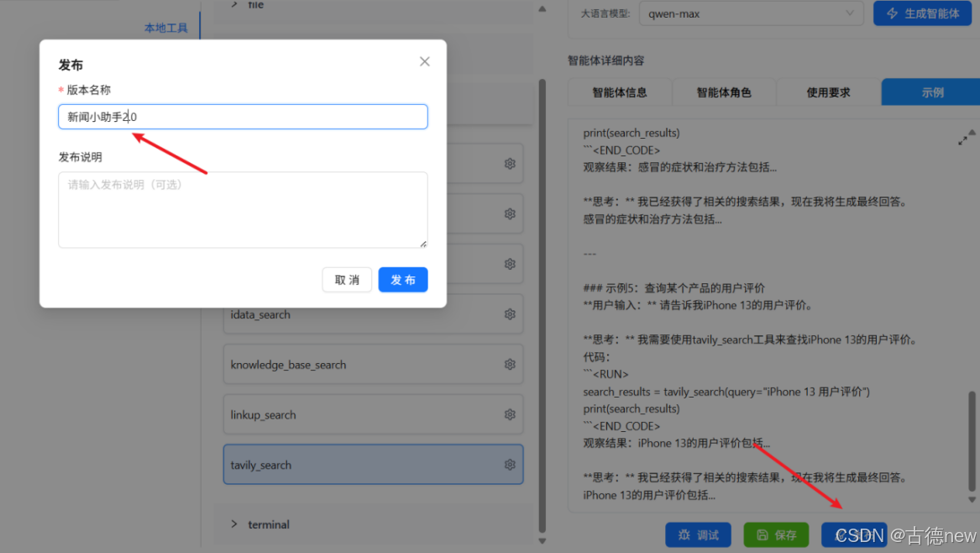Screen dimensions: 980x553
Task: Click the tool list vertical scrollbar
Action: click(x=542, y=305)
